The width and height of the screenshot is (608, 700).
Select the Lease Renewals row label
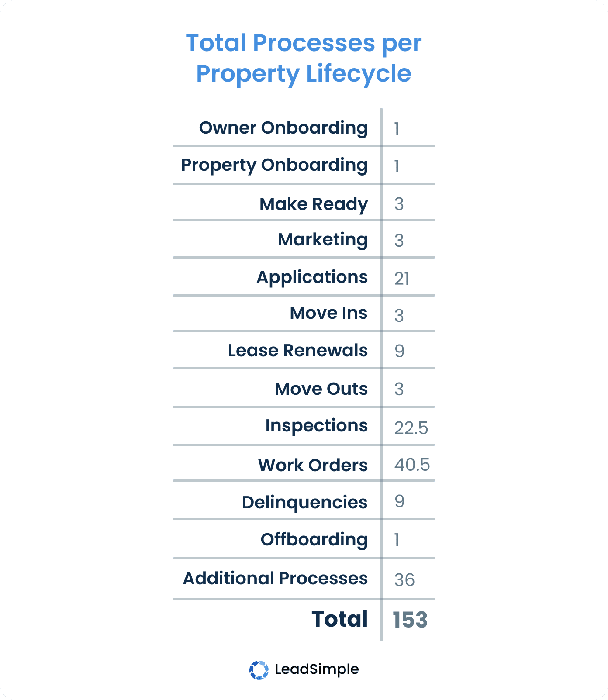pos(298,351)
